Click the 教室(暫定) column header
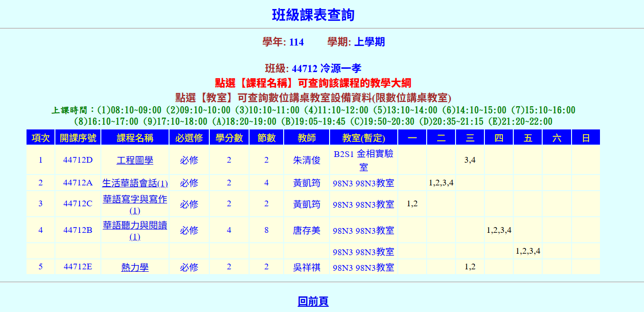The height and width of the screenshot is (312, 644). pos(363,138)
